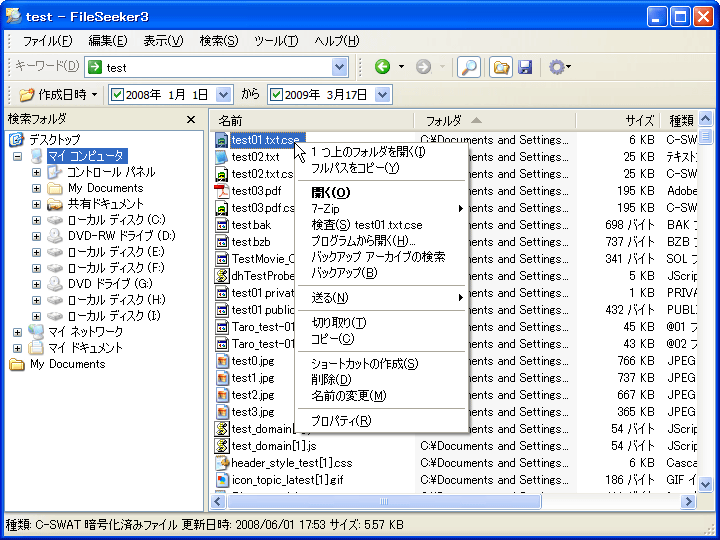This screenshot has height=540, width=720.
Task: Click the vertical scrollbar down arrow
Action: [705, 484]
